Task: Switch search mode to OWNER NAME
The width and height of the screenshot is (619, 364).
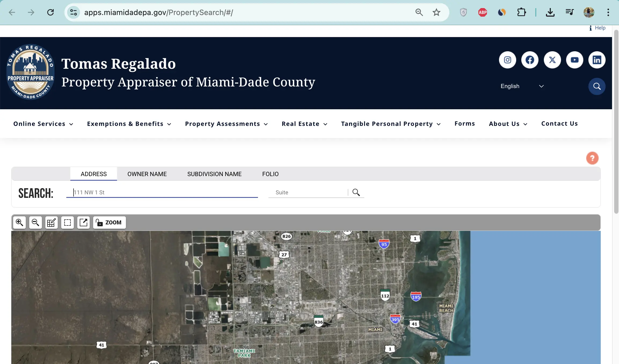Action: coord(147,174)
